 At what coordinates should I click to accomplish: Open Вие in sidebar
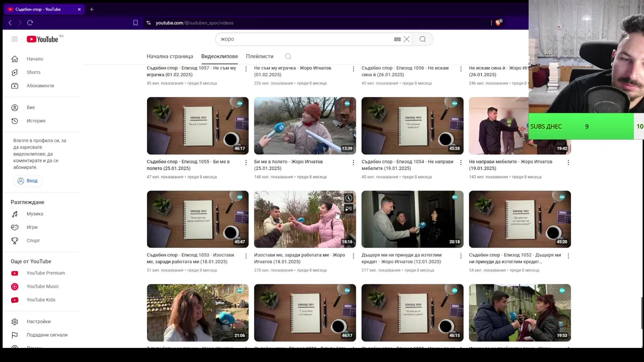tap(31, 108)
